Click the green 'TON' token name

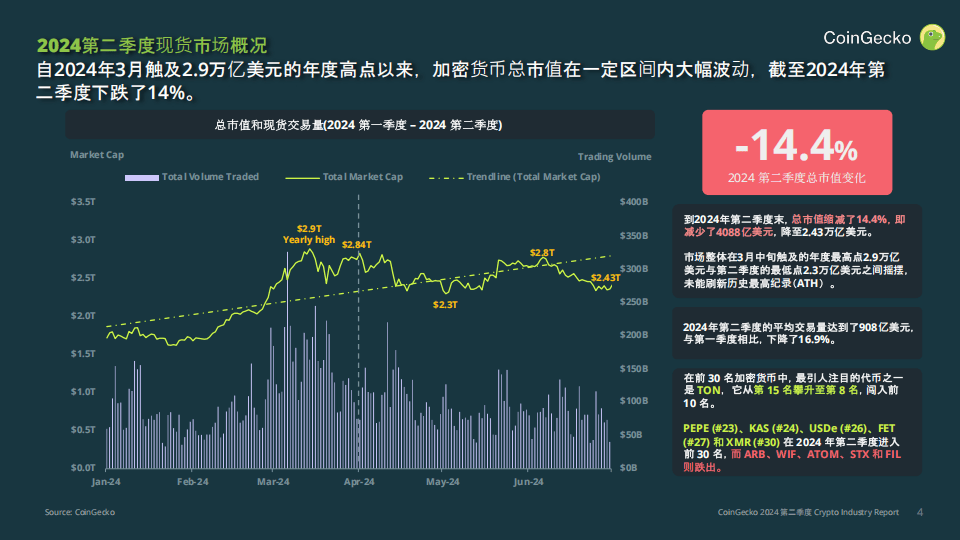708,390
